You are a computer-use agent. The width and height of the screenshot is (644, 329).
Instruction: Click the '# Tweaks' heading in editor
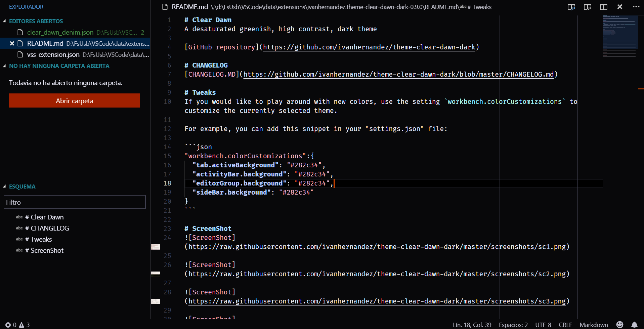tap(200, 92)
